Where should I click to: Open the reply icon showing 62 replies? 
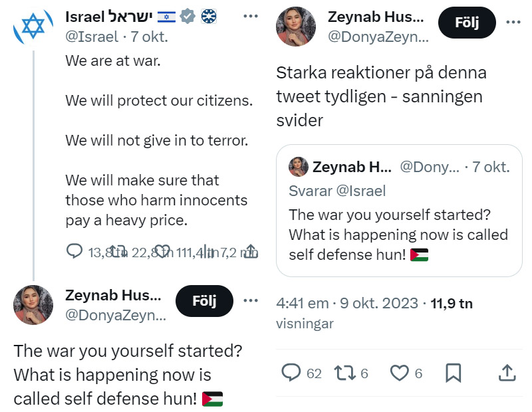[291, 373]
